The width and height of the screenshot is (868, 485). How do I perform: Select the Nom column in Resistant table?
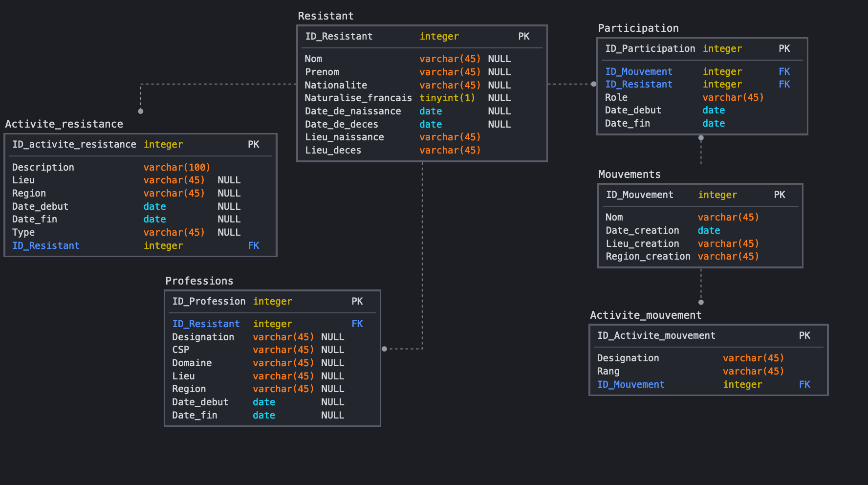422,59
